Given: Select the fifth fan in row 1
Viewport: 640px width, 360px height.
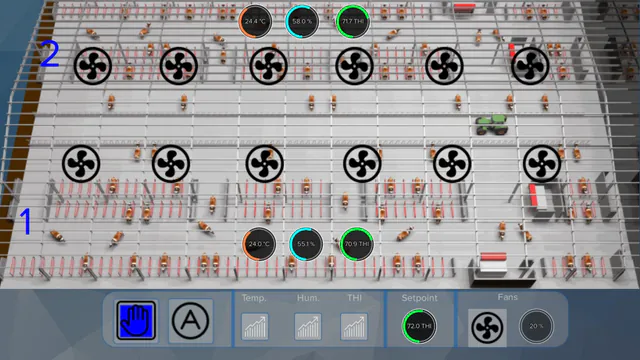Looking at the screenshot, I should (452, 163).
